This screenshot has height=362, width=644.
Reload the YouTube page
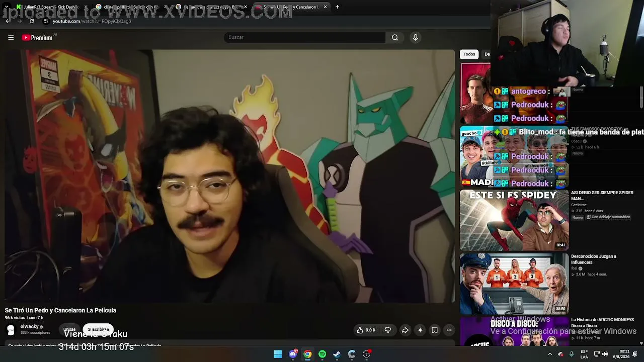click(32, 21)
